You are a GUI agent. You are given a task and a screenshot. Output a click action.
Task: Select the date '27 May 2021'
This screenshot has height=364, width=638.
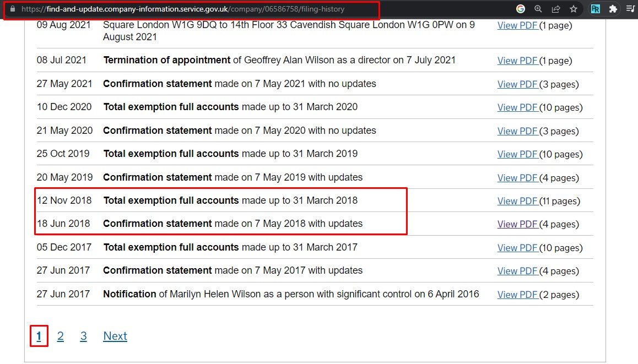[x=64, y=84]
